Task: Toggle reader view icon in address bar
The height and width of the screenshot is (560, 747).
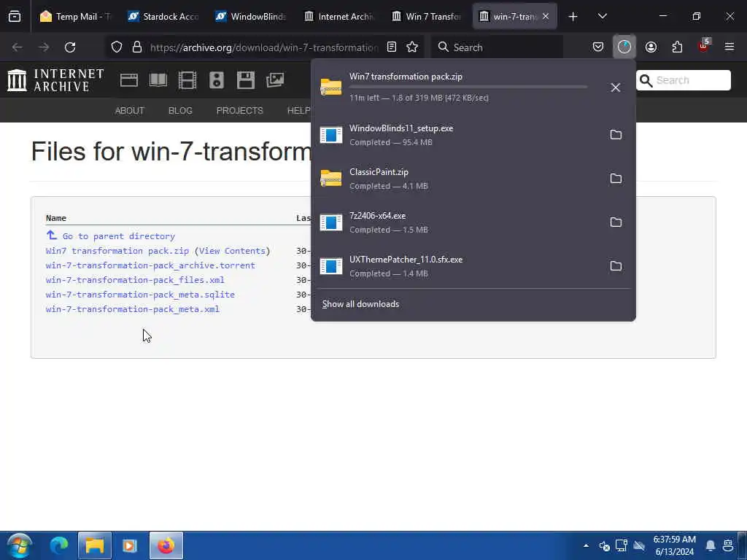Action: (392, 47)
